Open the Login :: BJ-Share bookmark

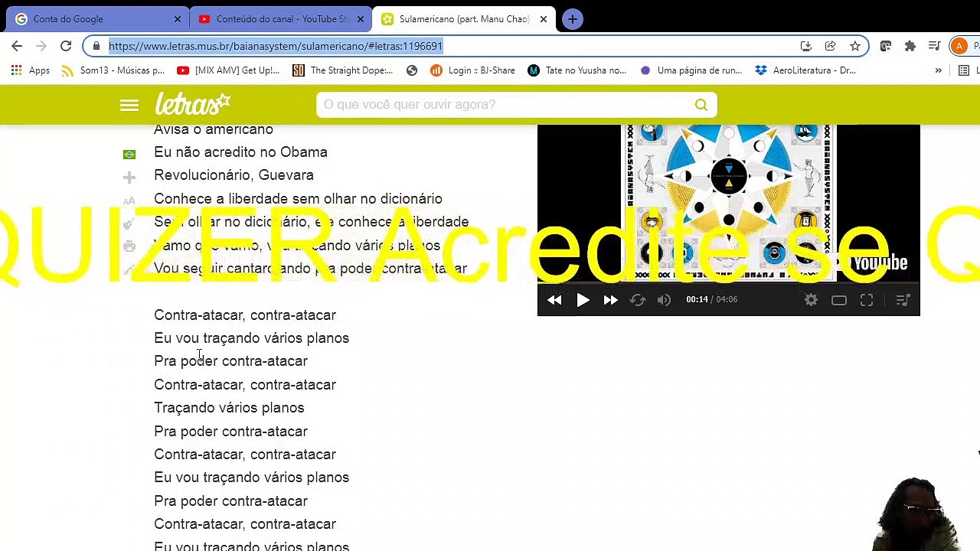(x=472, y=70)
